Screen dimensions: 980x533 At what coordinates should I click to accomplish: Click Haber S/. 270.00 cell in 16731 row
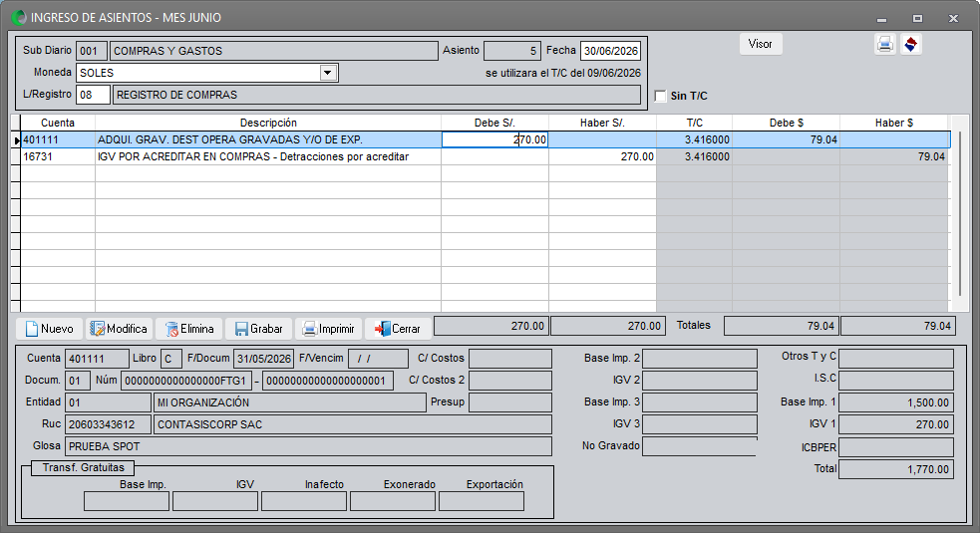602,156
